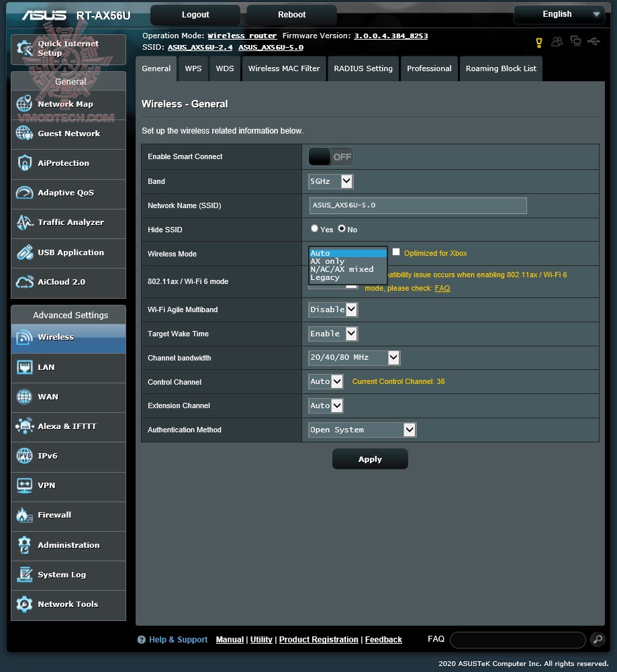
Task: Click the Guest Network icon
Action: coord(24,134)
